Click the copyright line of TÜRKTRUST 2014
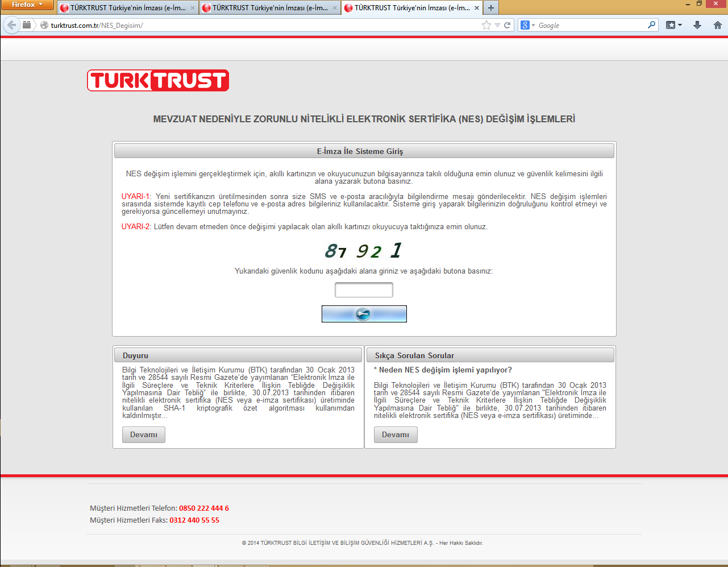 [x=363, y=543]
